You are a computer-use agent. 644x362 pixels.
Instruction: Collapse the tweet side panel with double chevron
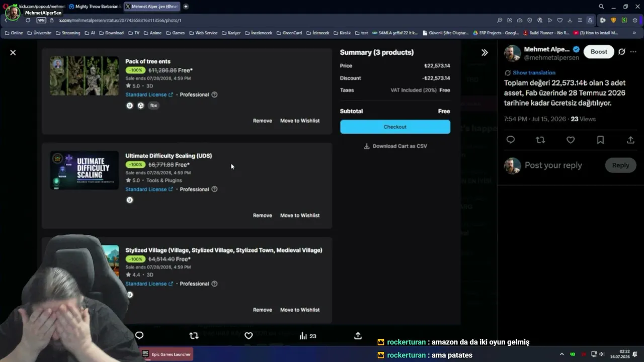click(485, 52)
